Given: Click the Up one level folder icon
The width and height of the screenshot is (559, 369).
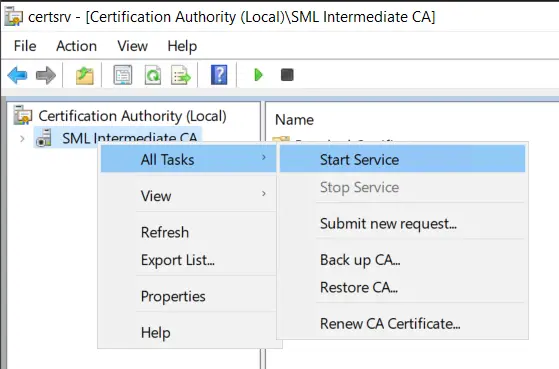Looking at the screenshot, I should 84,75.
